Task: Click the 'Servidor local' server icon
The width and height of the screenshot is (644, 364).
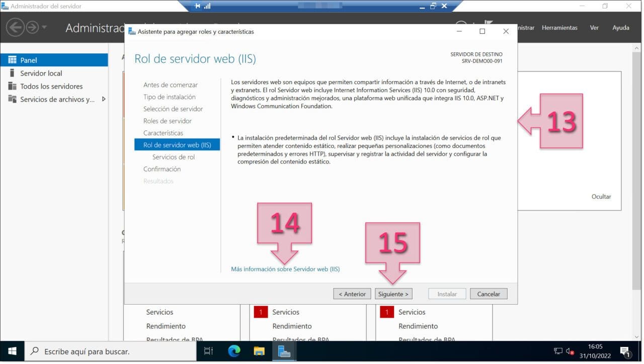Action: pos(12,73)
